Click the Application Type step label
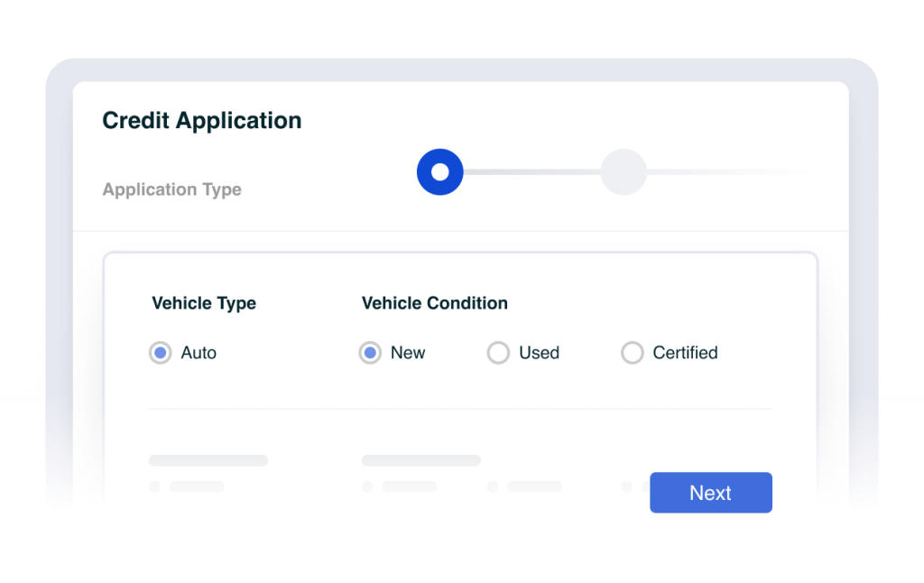 coord(171,190)
